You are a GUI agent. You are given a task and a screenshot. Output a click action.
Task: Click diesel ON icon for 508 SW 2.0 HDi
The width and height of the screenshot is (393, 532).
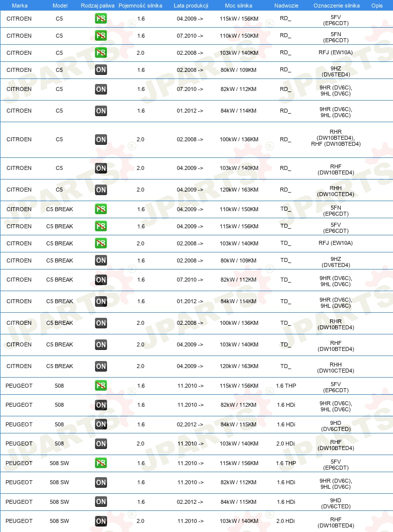(101, 521)
